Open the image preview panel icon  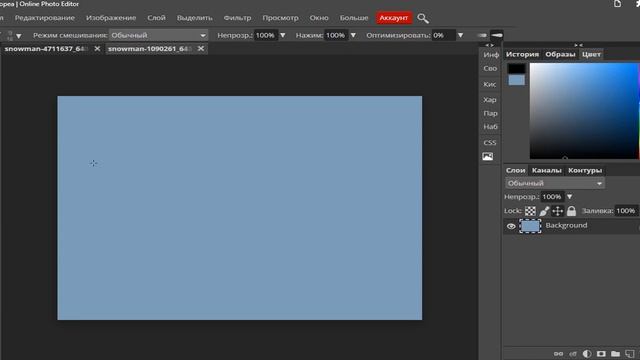click(488, 156)
